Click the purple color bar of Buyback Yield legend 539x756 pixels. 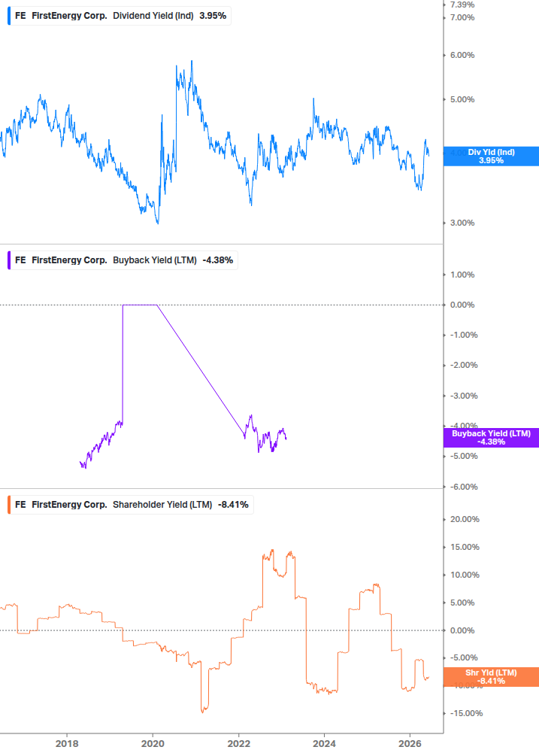[9, 260]
